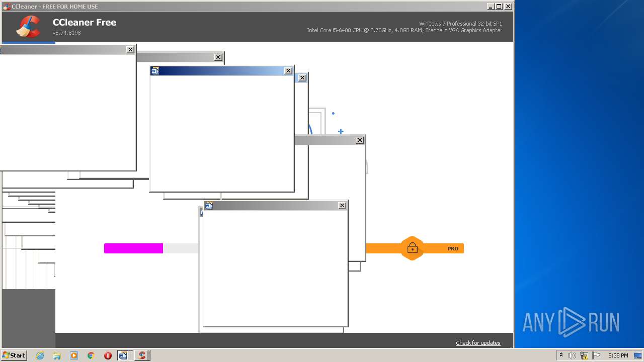Close the CCleaner main window
Viewport: 644px width, 362px height.
[x=508, y=7]
